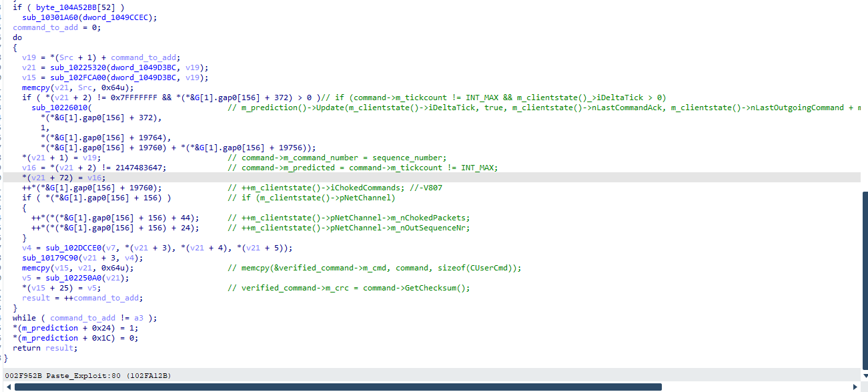This screenshot has height=392, width=868.
Task: Click the line '*(v15 + 25) = v5;'
Action: 61,288
